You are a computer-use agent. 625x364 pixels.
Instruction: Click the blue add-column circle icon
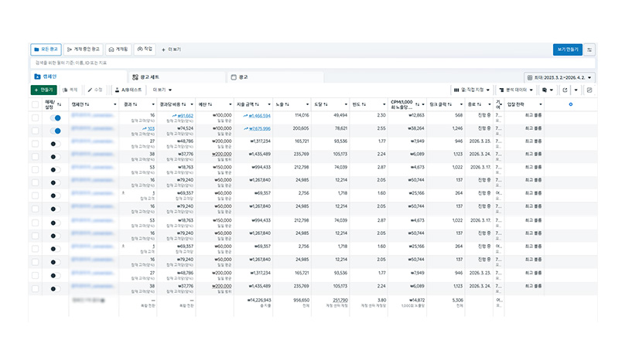click(x=570, y=104)
